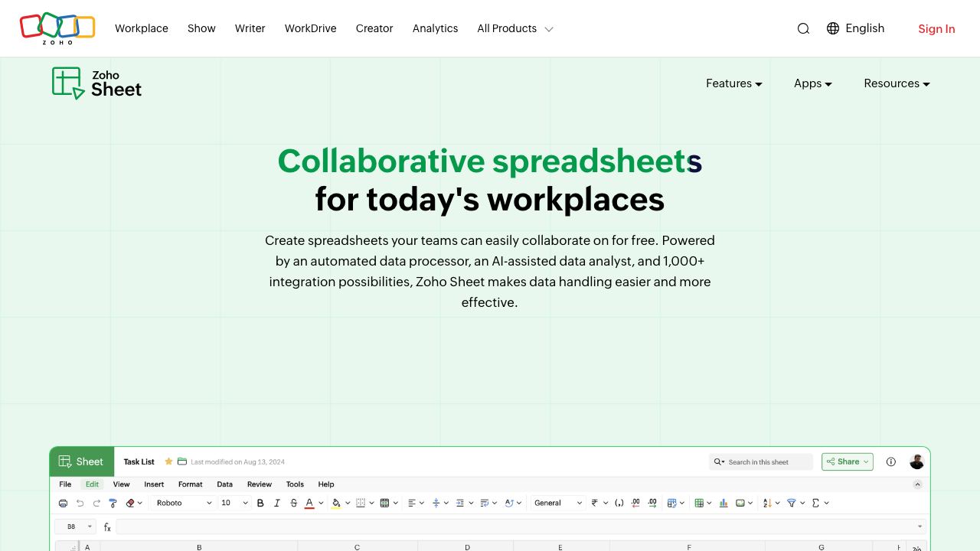Click the rupee currency format icon
Screen dimensions: 980x551
[595, 503]
